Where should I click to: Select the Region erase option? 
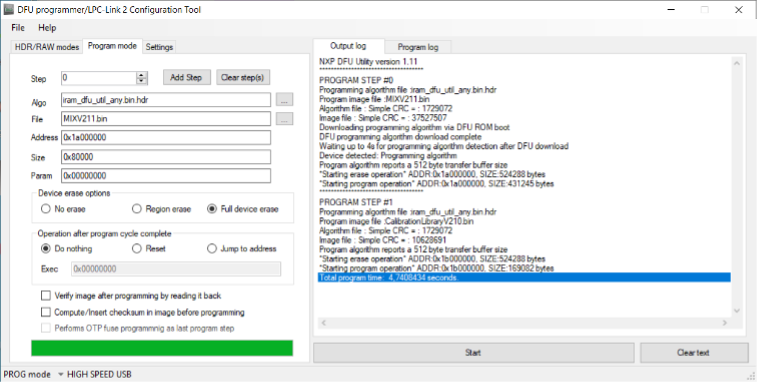coord(137,209)
